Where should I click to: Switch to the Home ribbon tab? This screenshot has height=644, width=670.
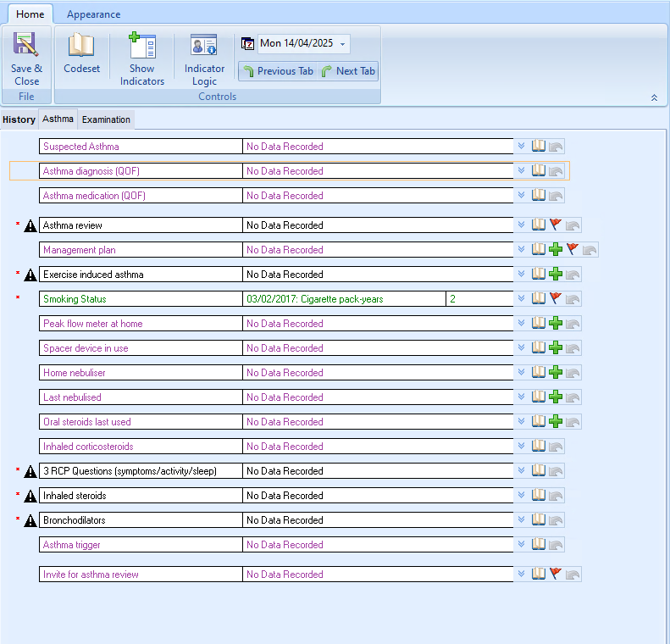30,14
